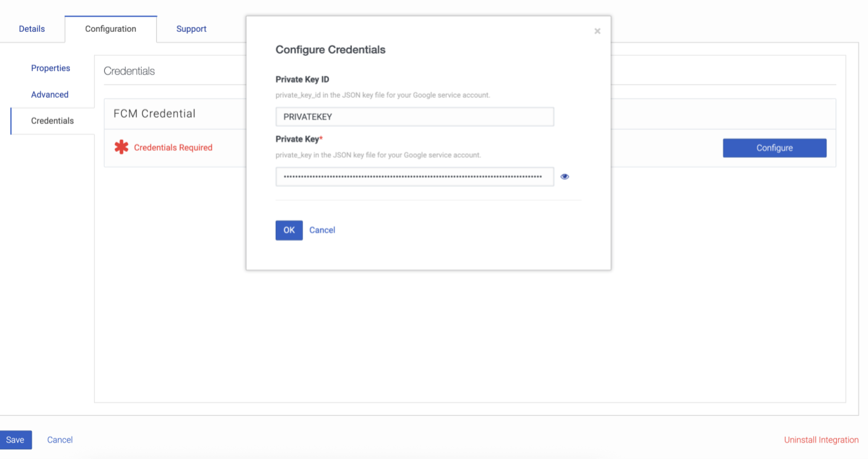
Task: Focus the masked Private Key field
Action: [414, 177]
